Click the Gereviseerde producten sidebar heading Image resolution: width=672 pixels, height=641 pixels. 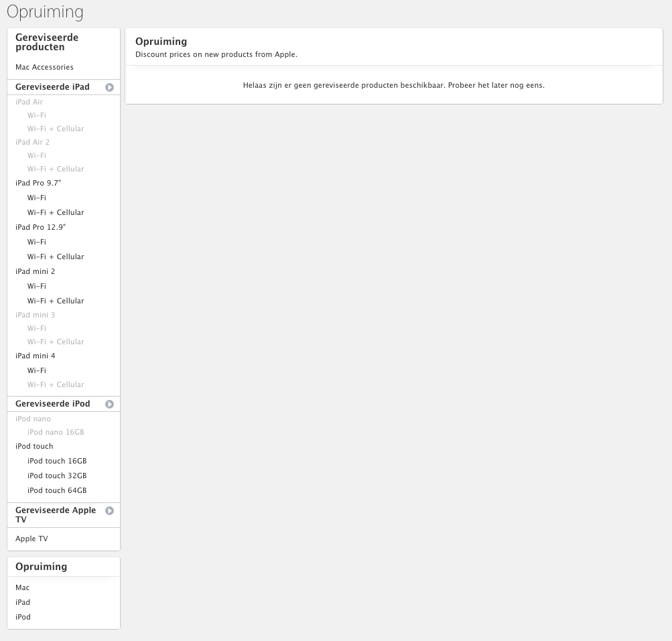[x=47, y=42]
